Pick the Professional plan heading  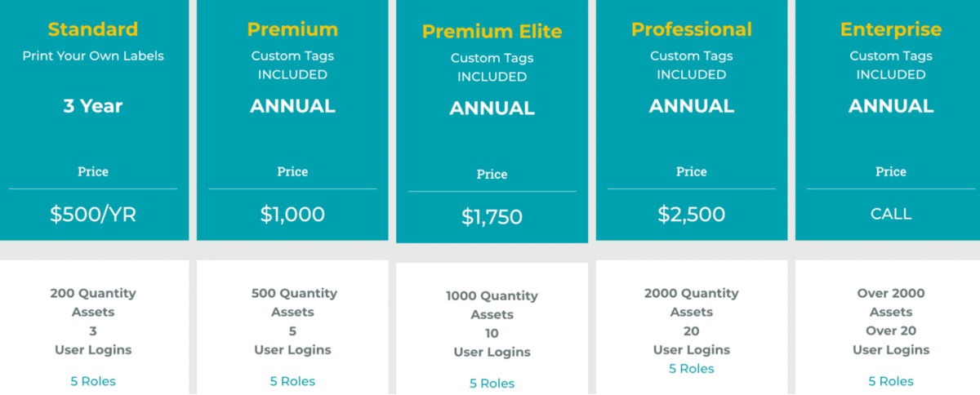(x=692, y=29)
